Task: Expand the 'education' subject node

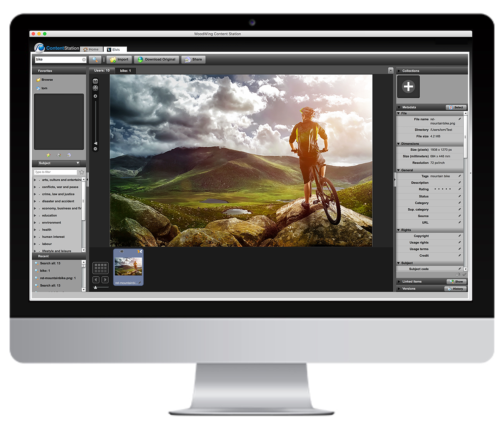Action: pos(35,216)
